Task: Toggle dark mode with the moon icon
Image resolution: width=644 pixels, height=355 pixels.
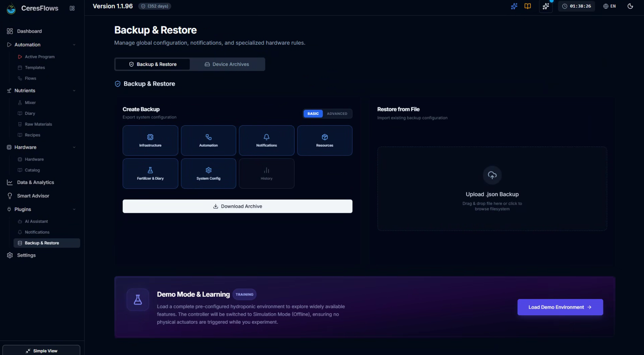Action: [630, 6]
